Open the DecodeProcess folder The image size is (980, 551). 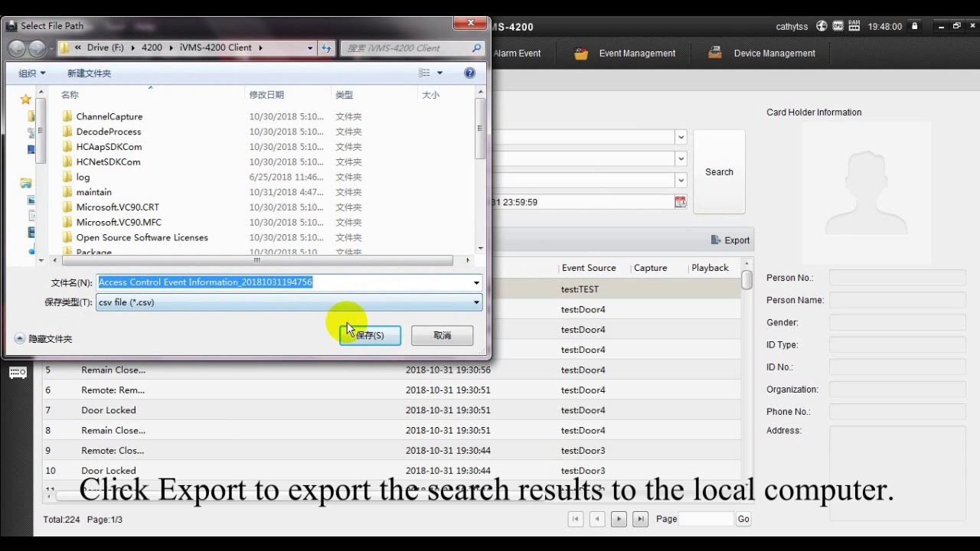[108, 132]
